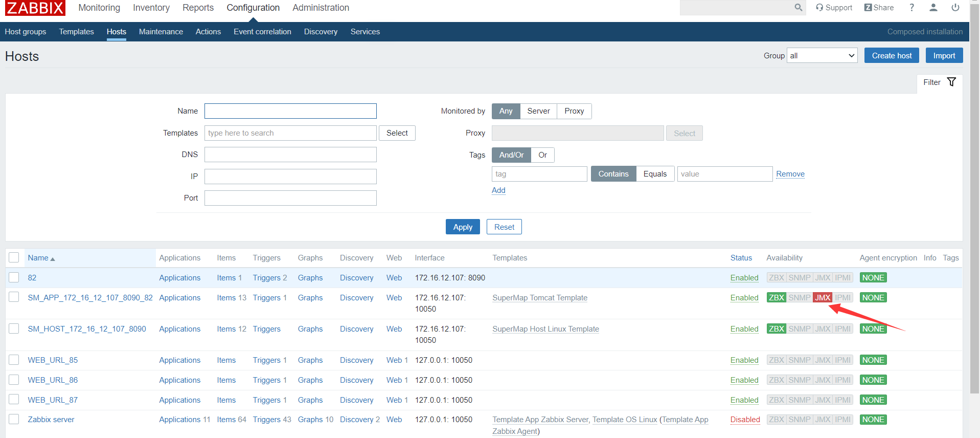
Task: Check the box for WEB_URL_85
Action: (x=14, y=360)
